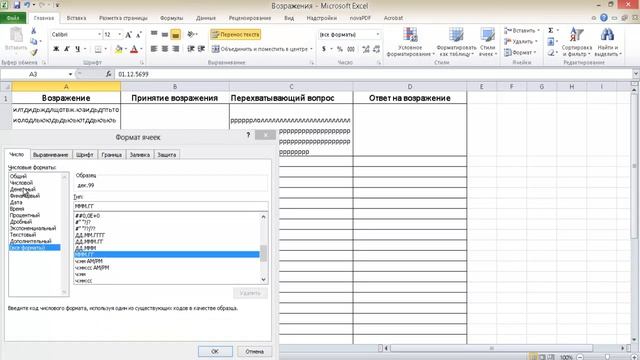Screen dimensions: 640x360
Task: Open the number format dropdown
Action: pos(378,35)
